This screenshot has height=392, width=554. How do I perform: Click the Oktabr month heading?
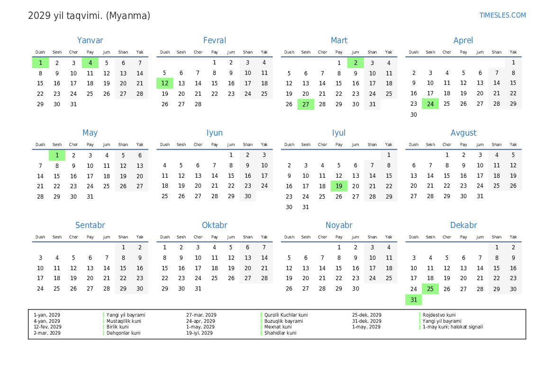(x=214, y=225)
